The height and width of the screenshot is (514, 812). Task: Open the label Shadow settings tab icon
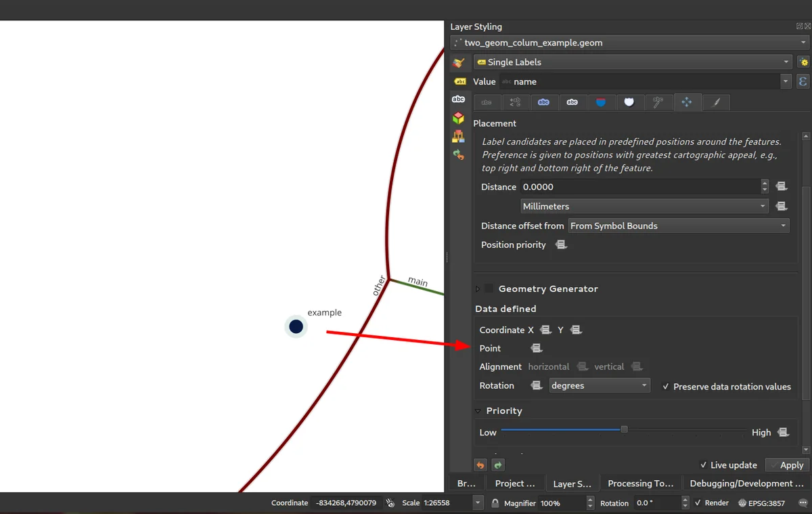(629, 102)
